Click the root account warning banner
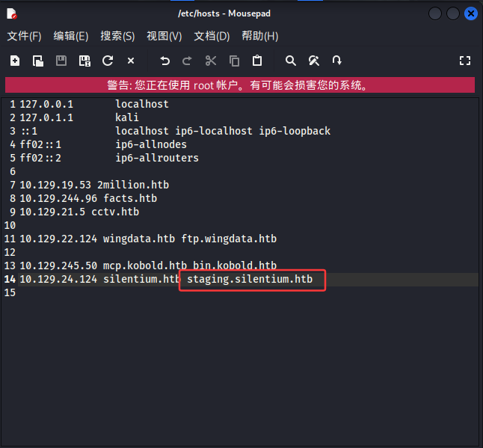Screen dimensions: 483x448 (240, 85)
